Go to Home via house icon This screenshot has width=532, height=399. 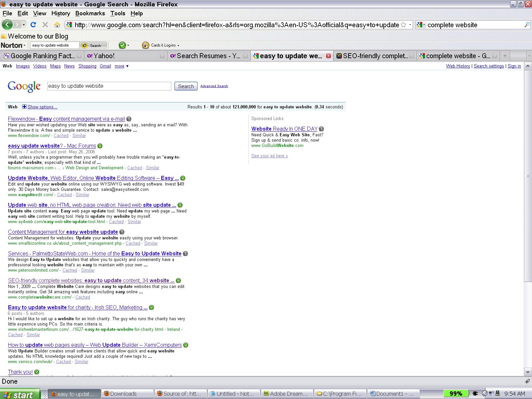(x=57, y=25)
